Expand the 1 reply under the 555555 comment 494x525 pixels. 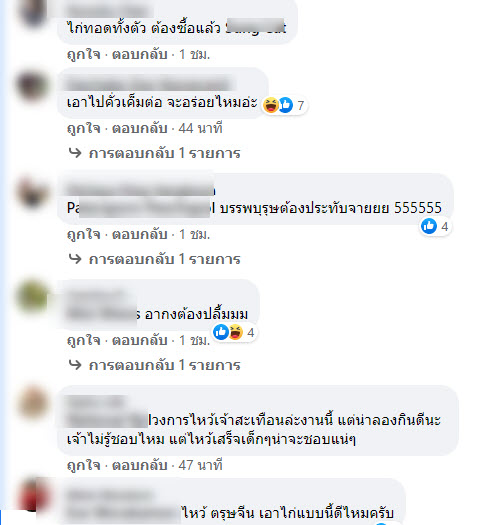[154, 259]
